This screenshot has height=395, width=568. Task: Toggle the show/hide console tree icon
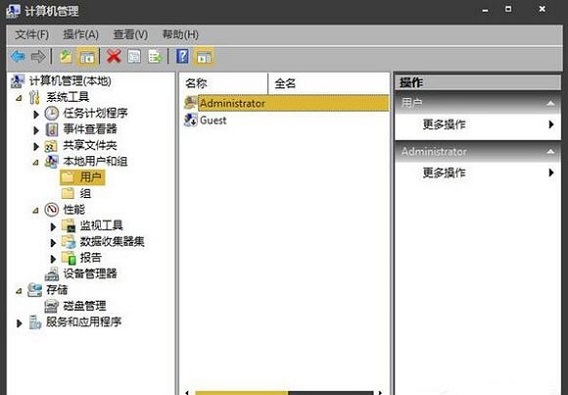87,57
